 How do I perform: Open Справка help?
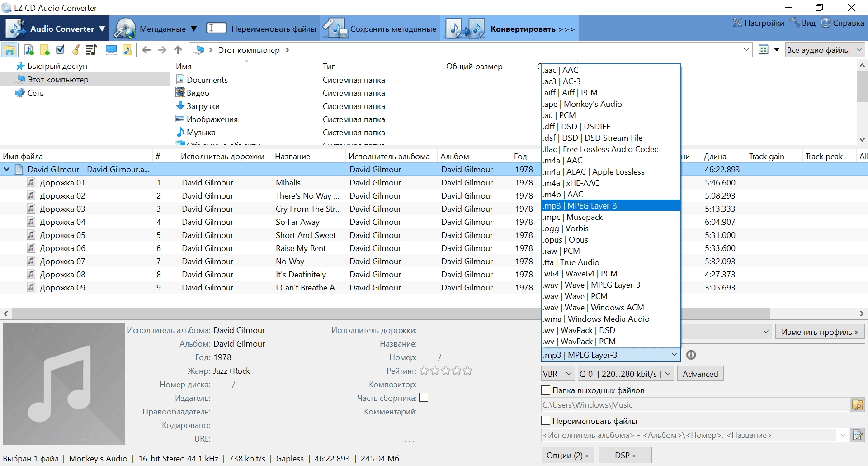[x=843, y=23]
